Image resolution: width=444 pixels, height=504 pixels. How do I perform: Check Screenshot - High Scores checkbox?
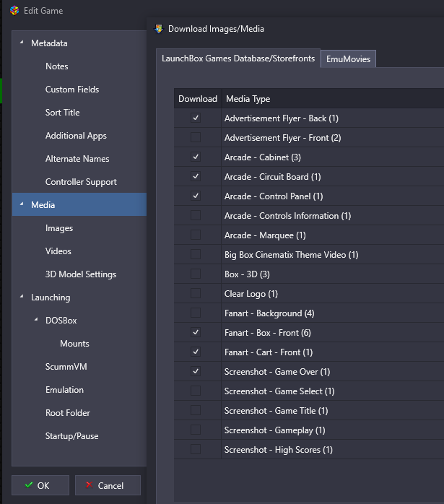196,449
